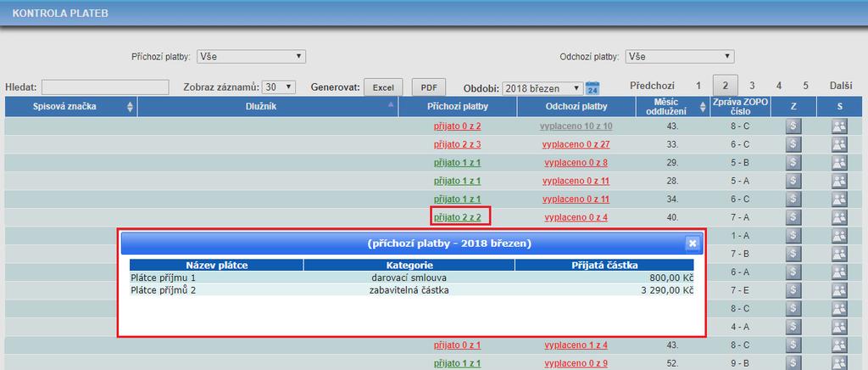Click people S icon in the 5 - A row
The image size is (868, 370).
[x=839, y=181]
